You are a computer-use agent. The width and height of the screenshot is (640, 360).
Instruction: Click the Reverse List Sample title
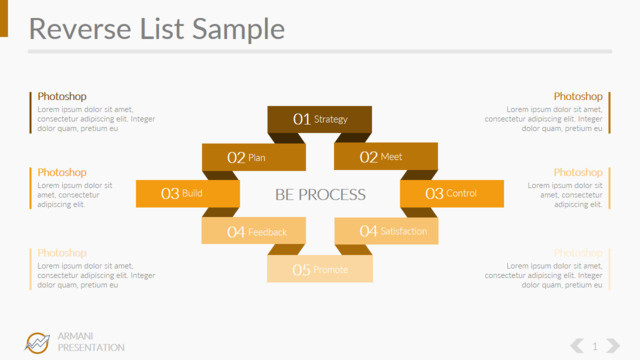157,29
